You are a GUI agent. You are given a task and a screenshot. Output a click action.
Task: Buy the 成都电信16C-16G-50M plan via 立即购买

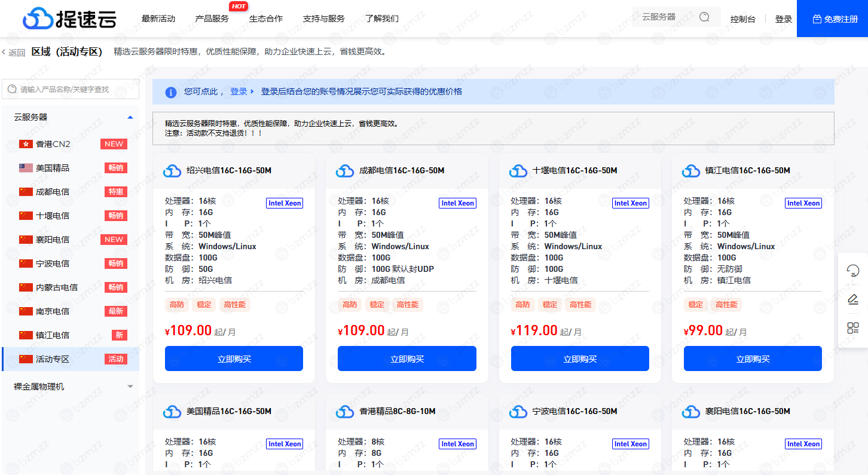pyautogui.click(x=407, y=358)
